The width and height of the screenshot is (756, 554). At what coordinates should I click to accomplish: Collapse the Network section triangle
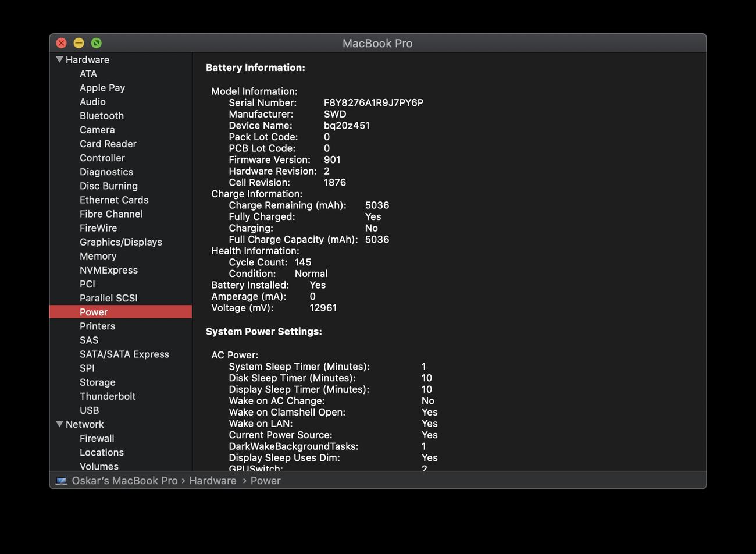(x=59, y=424)
